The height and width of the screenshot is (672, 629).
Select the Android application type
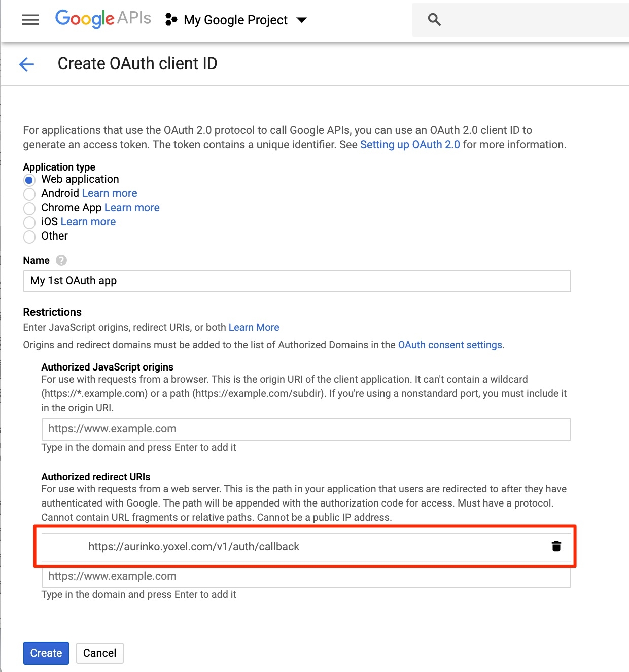tap(29, 194)
